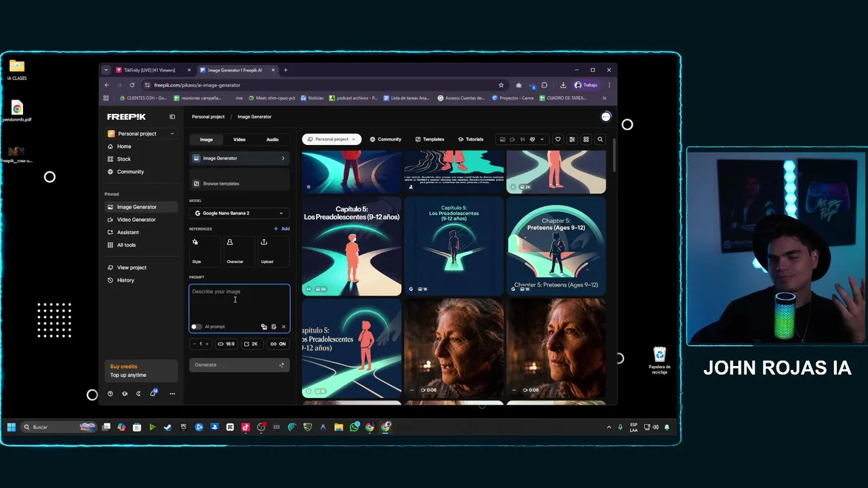868x488 pixels.
Task: Open Chrome downloads icon
Action: [563, 85]
